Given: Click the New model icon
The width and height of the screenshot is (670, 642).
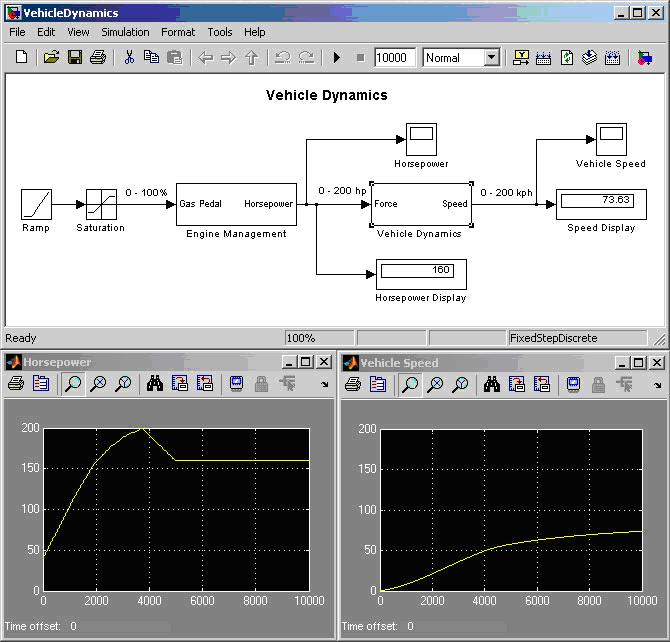Looking at the screenshot, I should 22,58.
